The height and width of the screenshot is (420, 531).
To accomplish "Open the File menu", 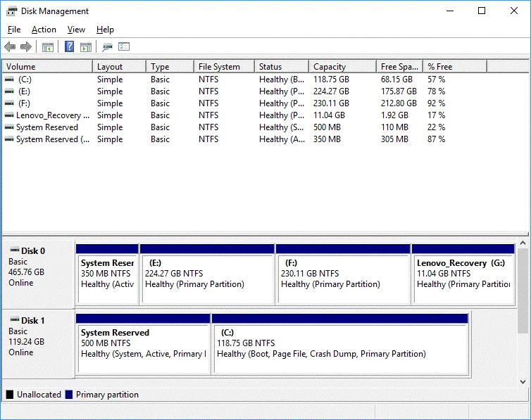I will (x=14, y=30).
